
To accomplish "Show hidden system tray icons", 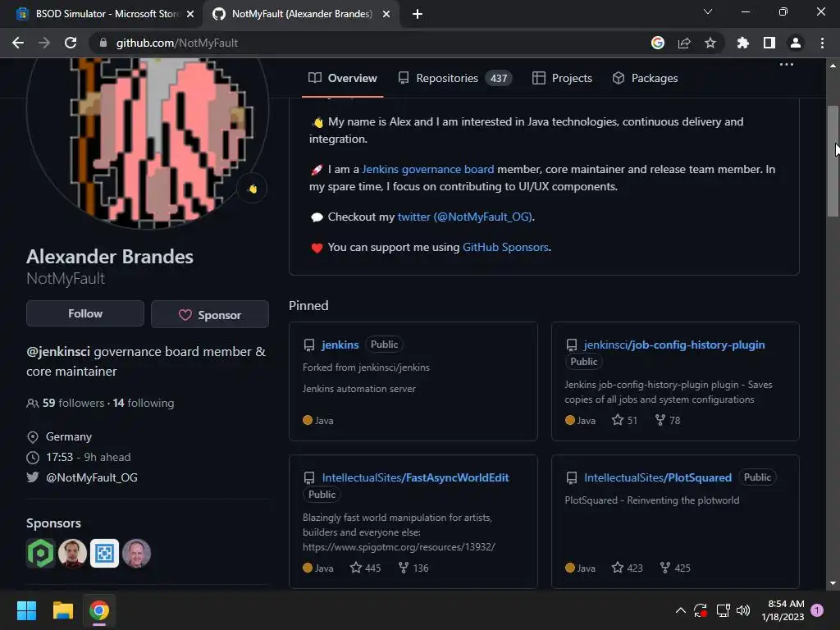I will click(x=680, y=610).
